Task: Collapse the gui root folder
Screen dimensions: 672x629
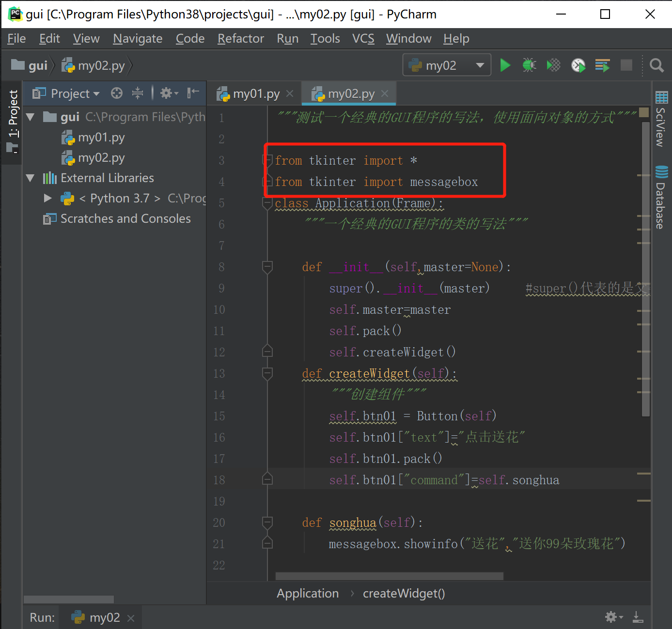Action: tap(31, 117)
